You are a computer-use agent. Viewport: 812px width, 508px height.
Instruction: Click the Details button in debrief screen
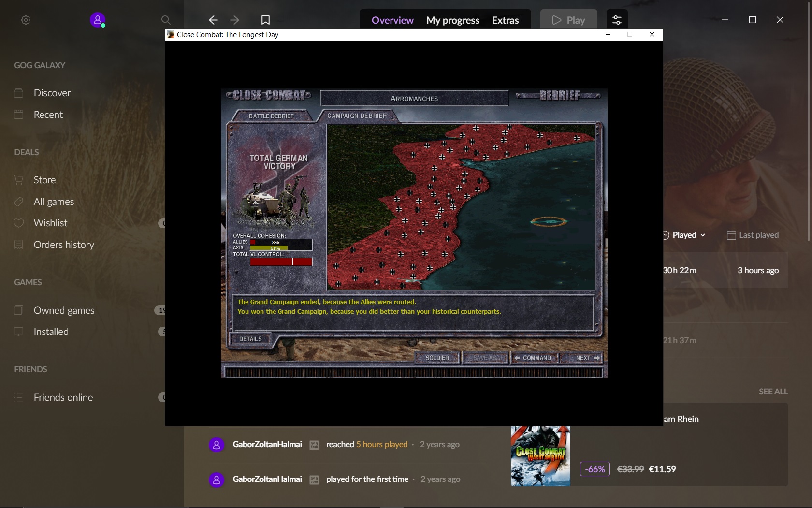tap(250, 339)
